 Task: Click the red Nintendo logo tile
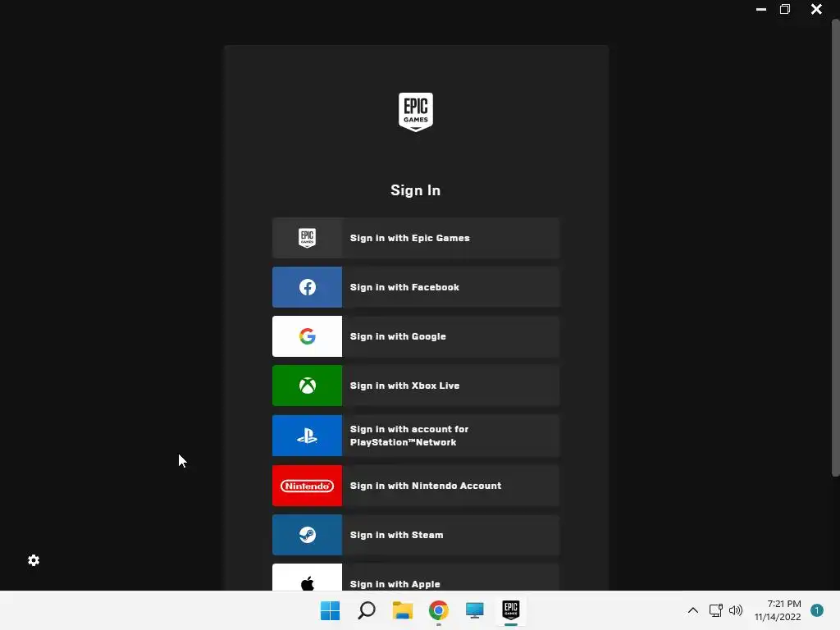tap(307, 486)
